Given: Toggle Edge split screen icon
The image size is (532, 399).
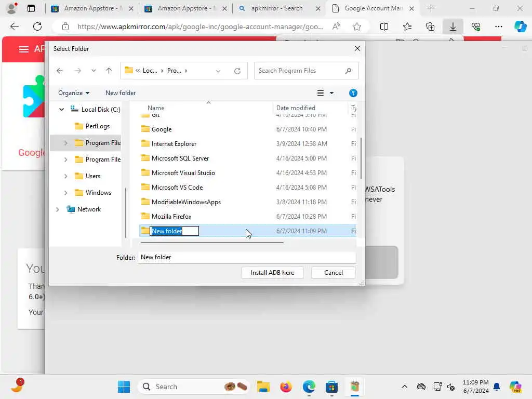Looking at the screenshot, I should (x=384, y=26).
